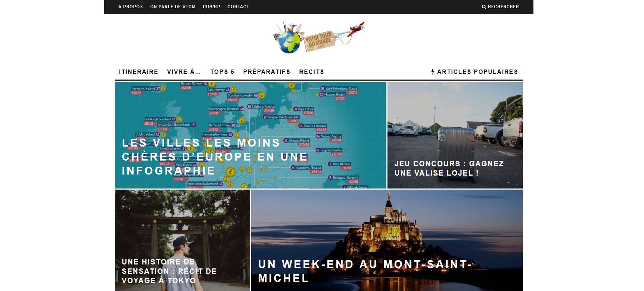Open the RECITS section

312,72
